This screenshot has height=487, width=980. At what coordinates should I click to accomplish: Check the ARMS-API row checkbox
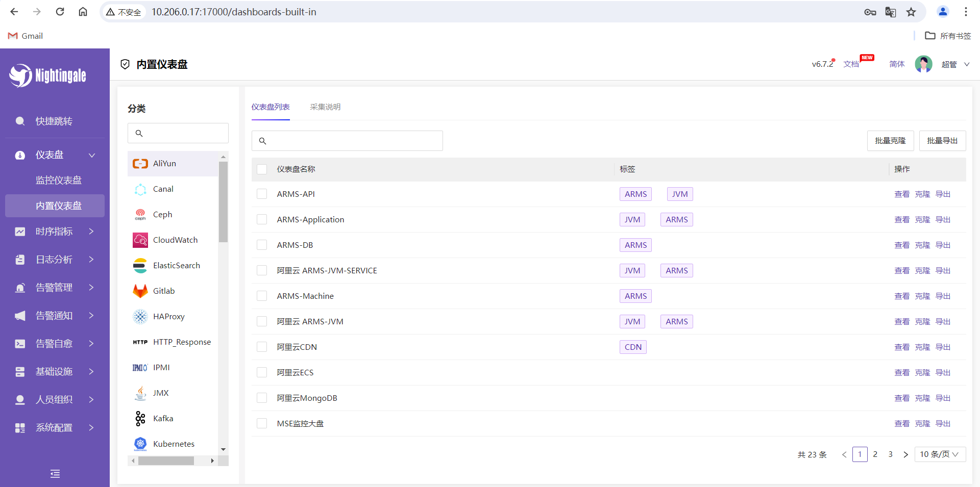(262, 194)
